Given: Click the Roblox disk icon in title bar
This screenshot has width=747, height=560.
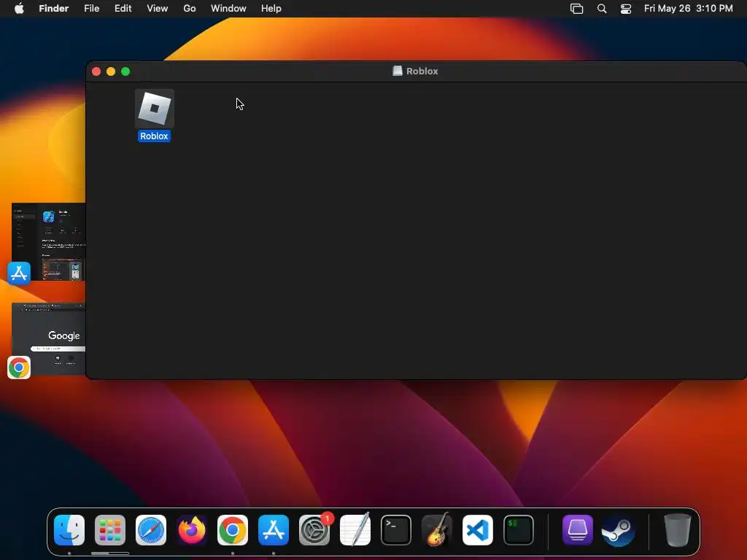Looking at the screenshot, I should [x=398, y=71].
